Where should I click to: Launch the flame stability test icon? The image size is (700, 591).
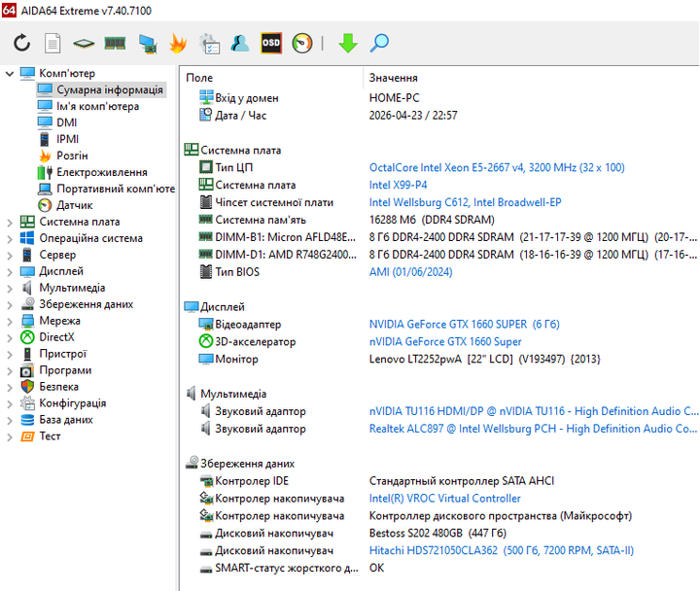(178, 44)
